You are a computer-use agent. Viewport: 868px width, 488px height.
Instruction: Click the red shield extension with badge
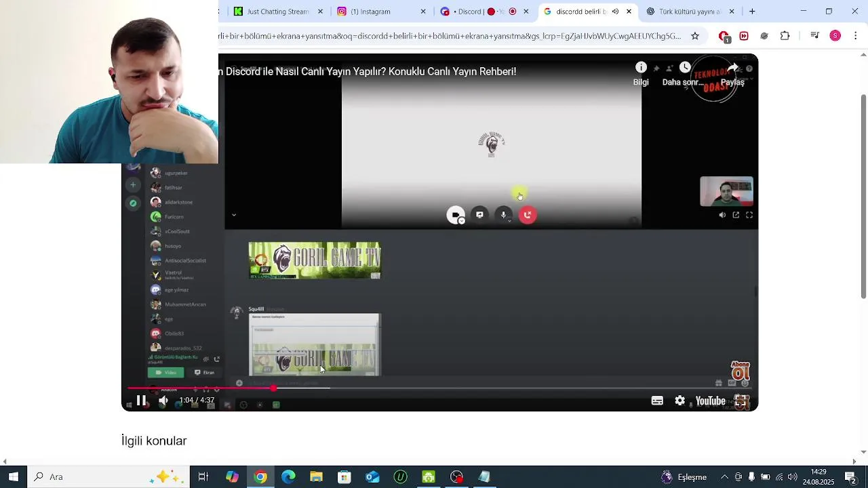coord(724,37)
